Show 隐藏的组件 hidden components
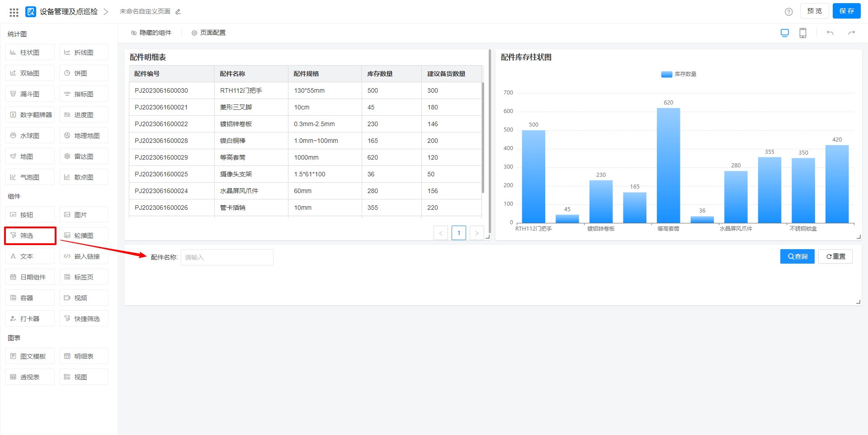This screenshot has height=435, width=868. point(151,33)
